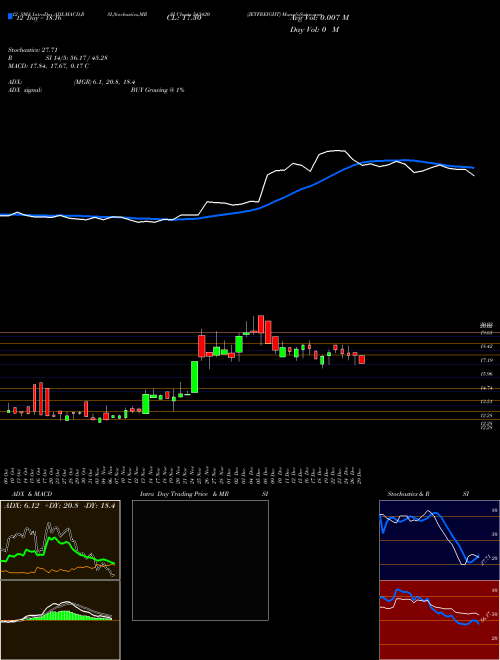Click the red RSI chart panel

pos(439,620)
